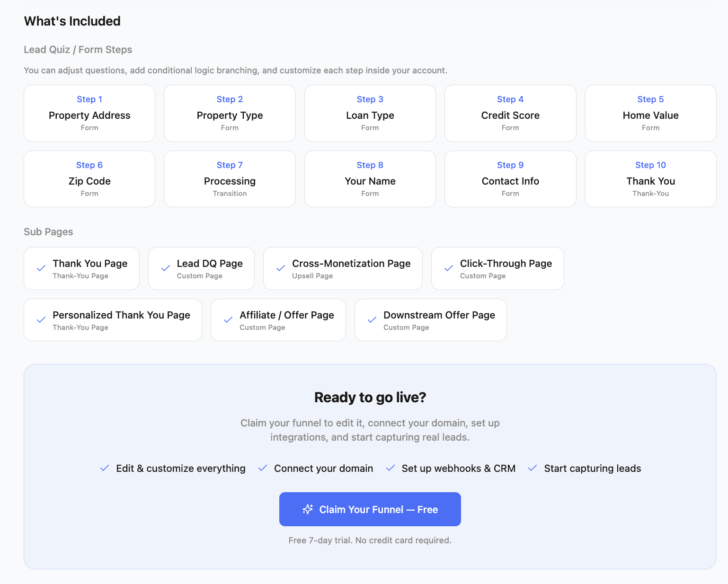Toggle the Edit & customize everything checkmark

pos(105,468)
